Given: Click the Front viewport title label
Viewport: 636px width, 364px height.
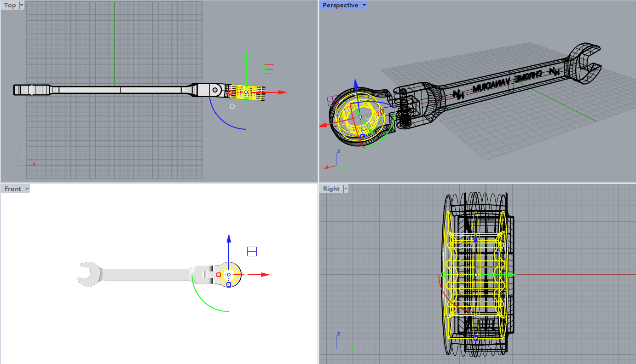Looking at the screenshot, I should pyautogui.click(x=13, y=189).
